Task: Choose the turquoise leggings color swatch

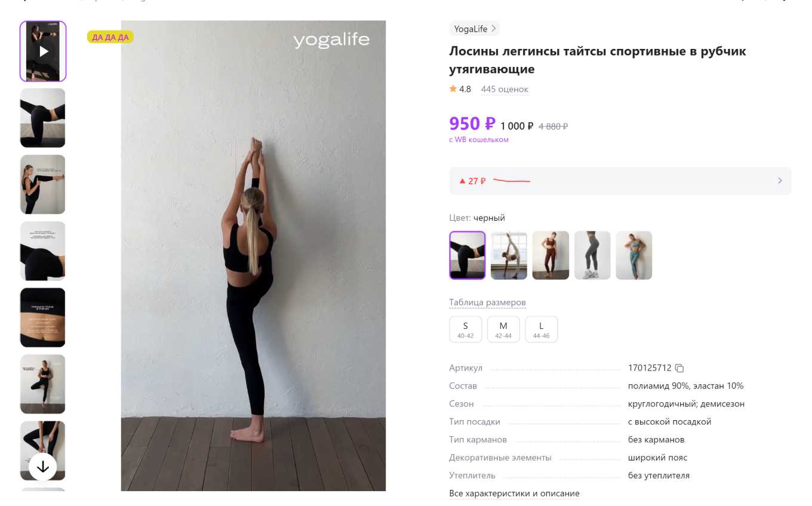Action: (633, 255)
